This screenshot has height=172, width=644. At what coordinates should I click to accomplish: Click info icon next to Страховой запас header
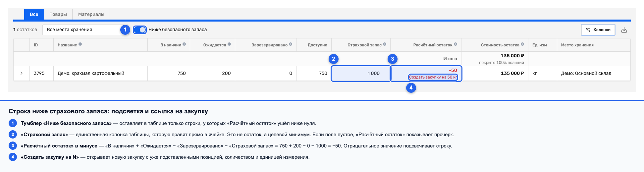coord(385,44)
